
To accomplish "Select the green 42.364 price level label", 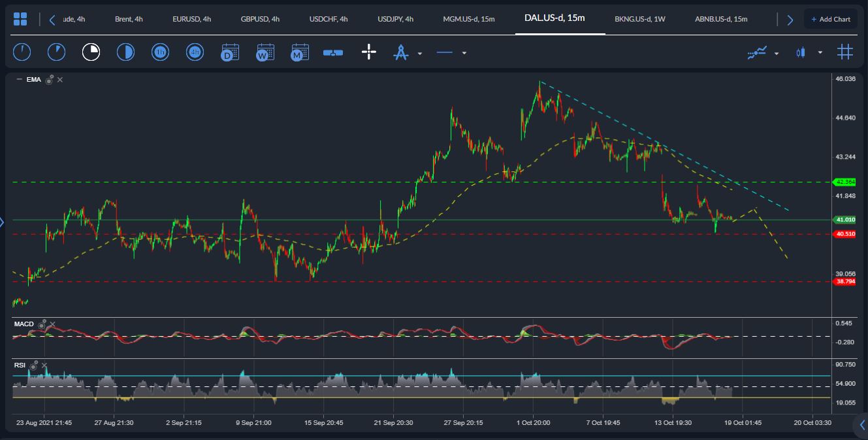I will [845, 182].
